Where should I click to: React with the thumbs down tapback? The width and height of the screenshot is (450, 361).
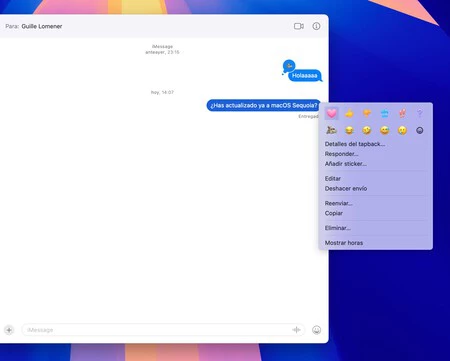click(367, 113)
